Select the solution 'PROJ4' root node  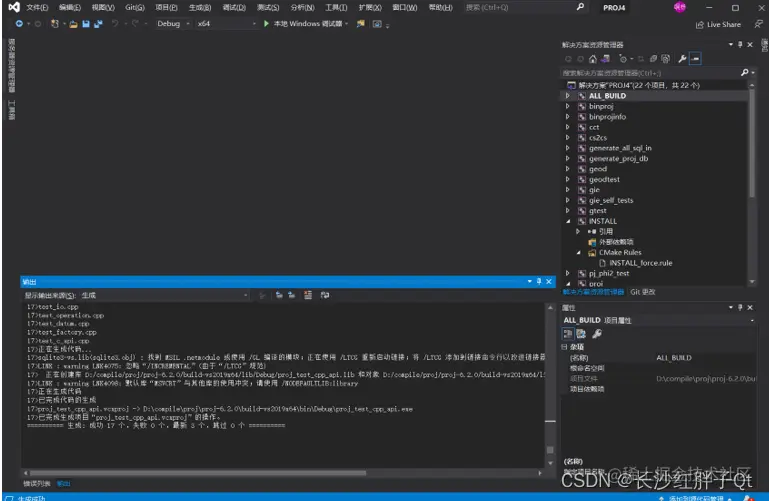tap(639, 85)
